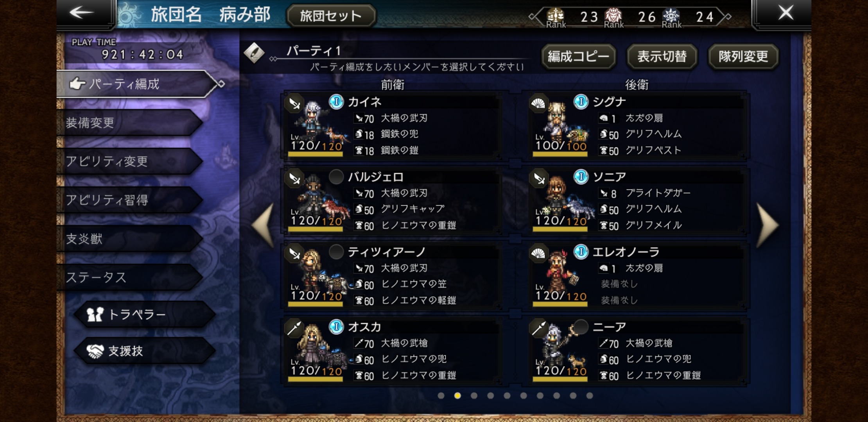Select the dagger weapon icon on ソニア
Viewport: 868px width, 422px height.
click(x=539, y=179)
